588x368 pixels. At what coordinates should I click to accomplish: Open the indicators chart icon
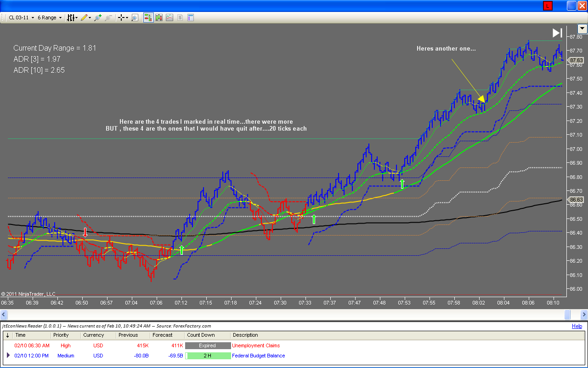point(170,17)
